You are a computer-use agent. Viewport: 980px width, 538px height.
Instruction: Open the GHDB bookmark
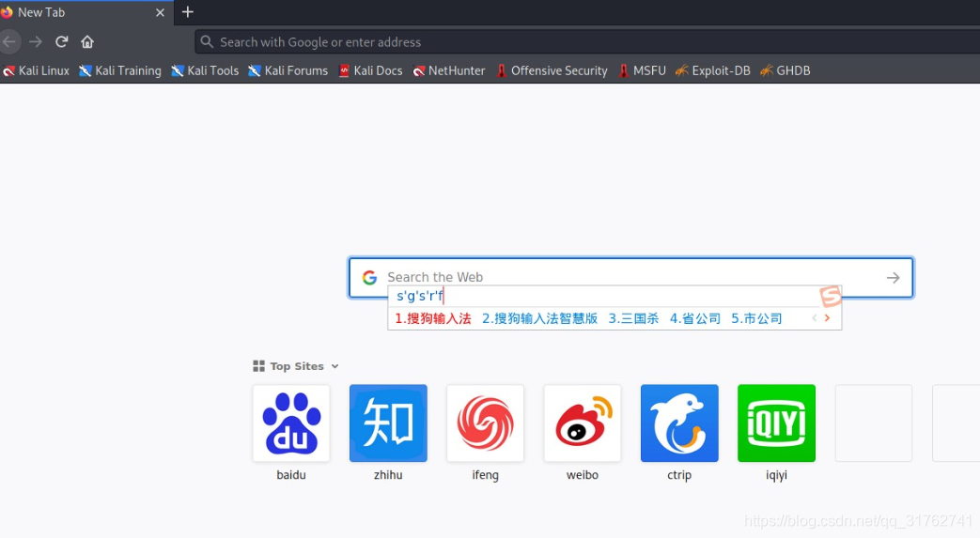tap(786, 70)
